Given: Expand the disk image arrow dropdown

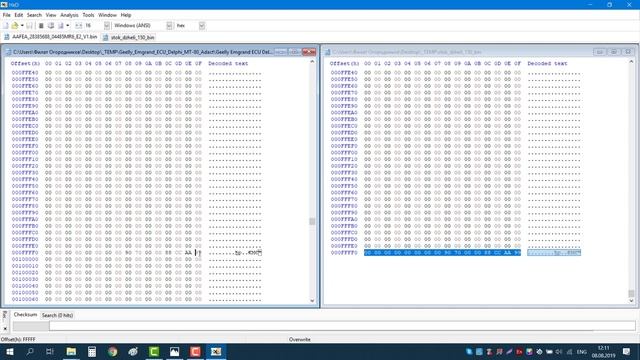Looking at the screenshot, I should 67,26.
